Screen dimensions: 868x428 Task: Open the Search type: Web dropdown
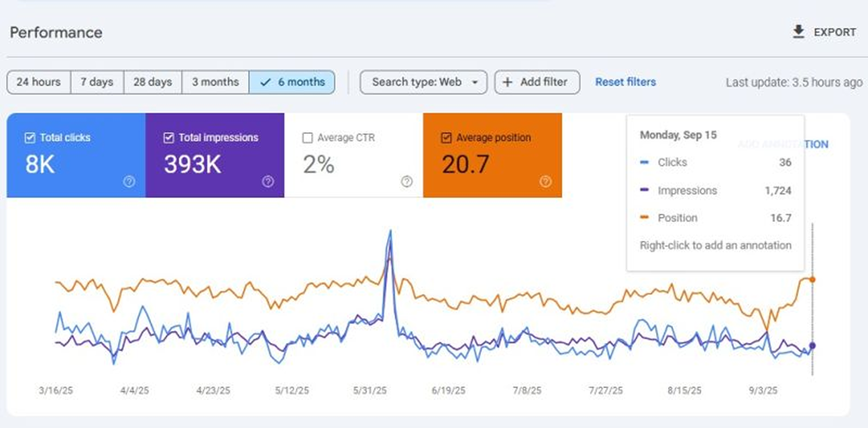coord(423,82)
